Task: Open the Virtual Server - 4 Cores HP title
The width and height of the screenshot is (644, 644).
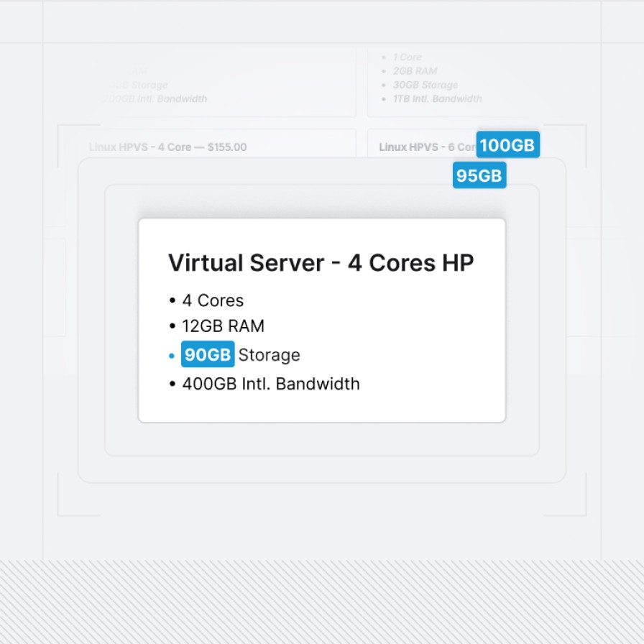Action: point(321,263)
